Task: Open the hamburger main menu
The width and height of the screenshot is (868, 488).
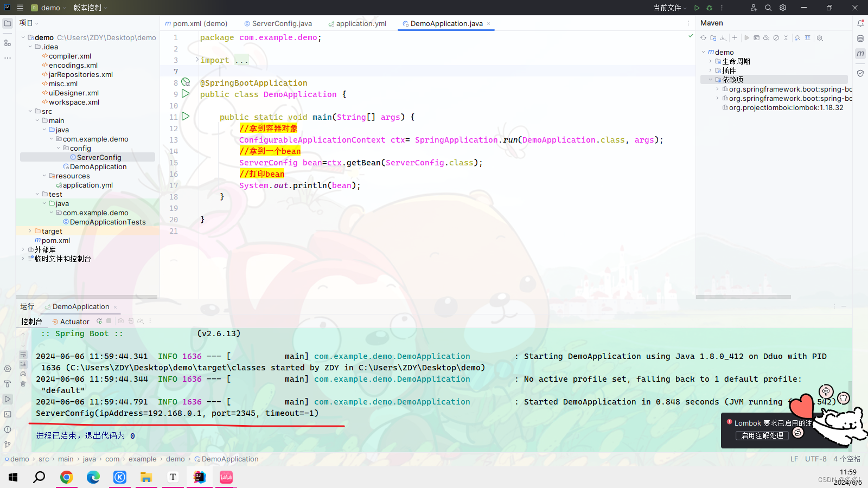Action: point(20,8)
